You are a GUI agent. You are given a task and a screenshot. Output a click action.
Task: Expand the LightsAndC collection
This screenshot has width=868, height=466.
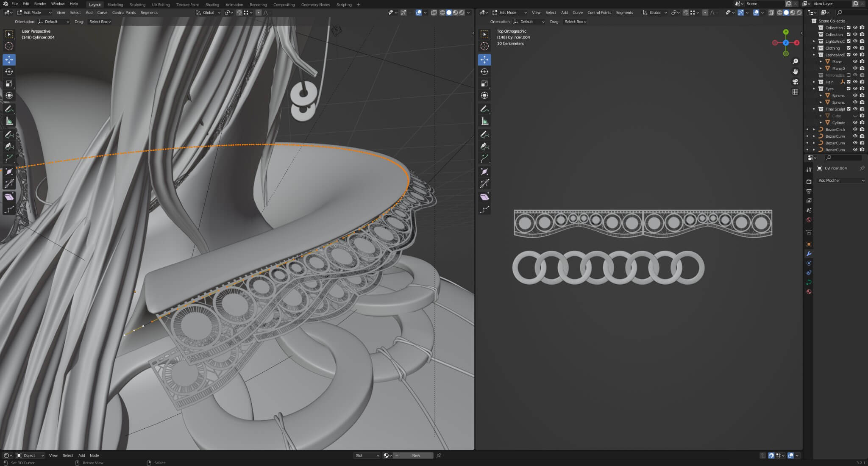tap(814, 41)
